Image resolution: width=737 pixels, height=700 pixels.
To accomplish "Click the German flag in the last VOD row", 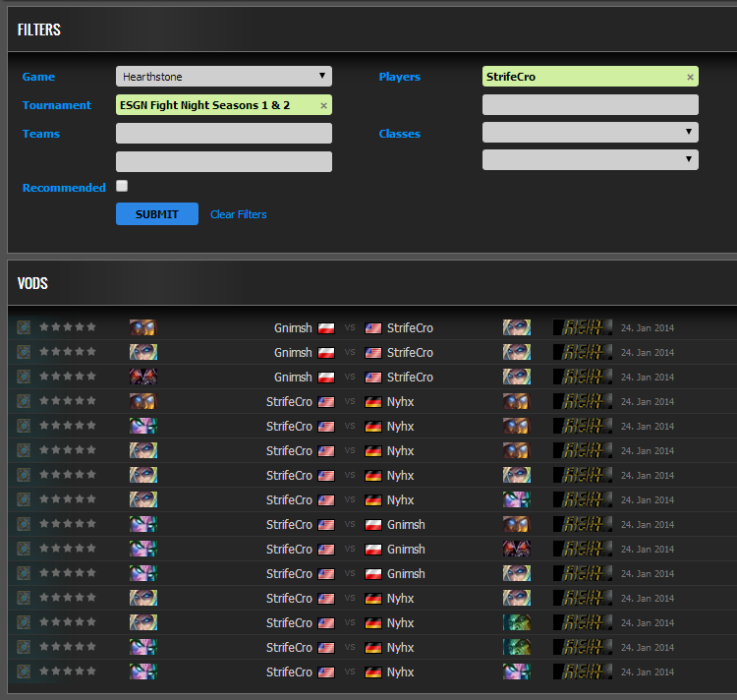I will 372,672.
